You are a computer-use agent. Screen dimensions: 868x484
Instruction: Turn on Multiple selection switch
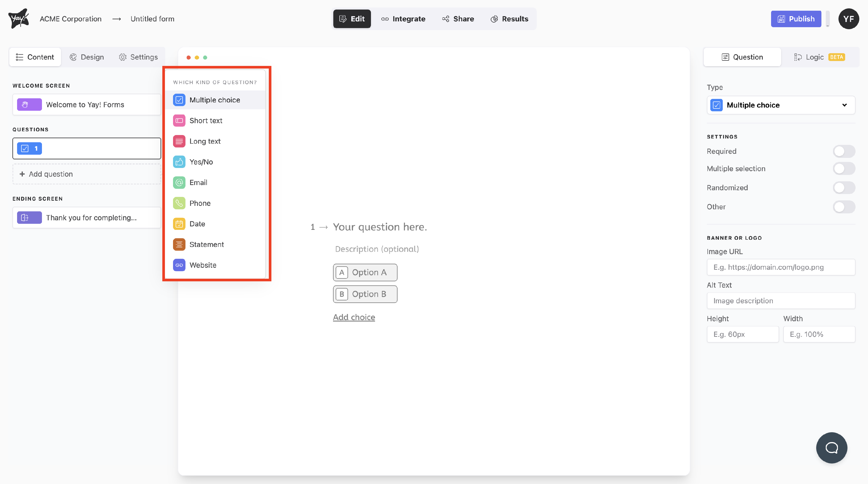coord(843,169)
